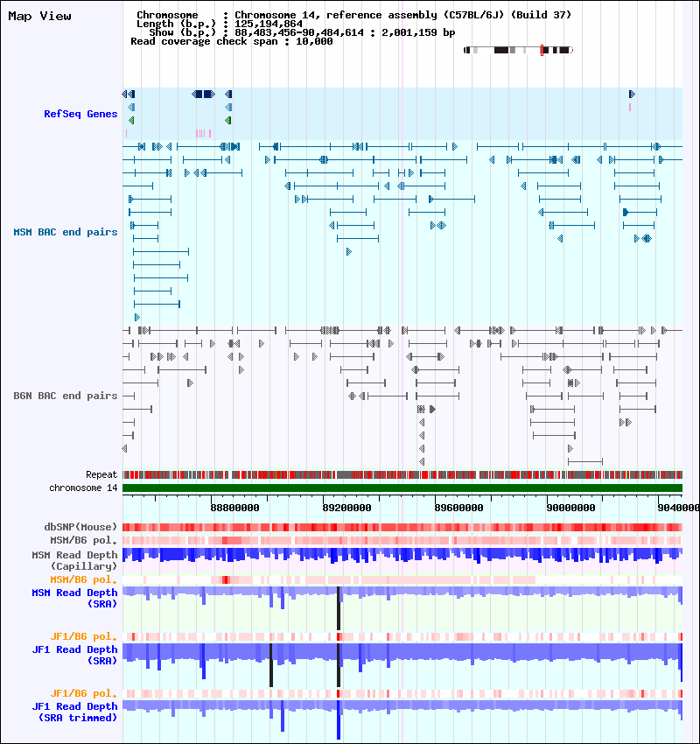
Task: Open the RefSeq Genes track link
Action: pyautogui.click(x=80, y=114)
